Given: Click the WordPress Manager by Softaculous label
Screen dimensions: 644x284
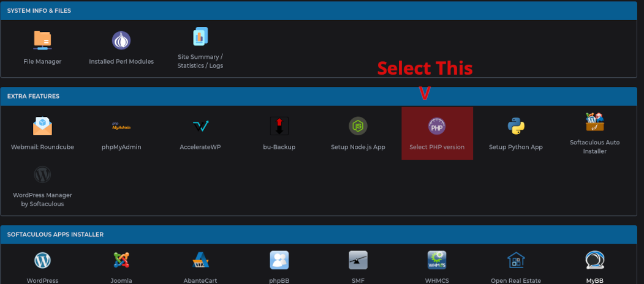Looking at the screenshot, I should tap(42, 200).
